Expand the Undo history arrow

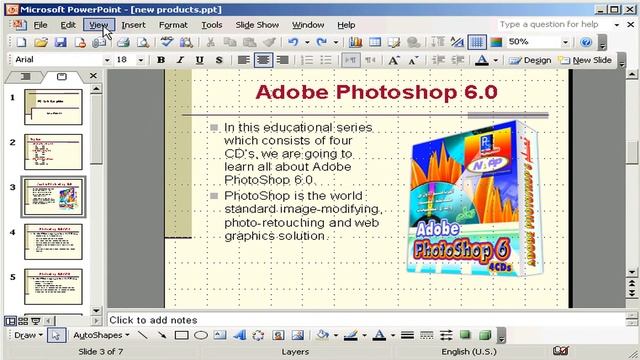(307, 42)
